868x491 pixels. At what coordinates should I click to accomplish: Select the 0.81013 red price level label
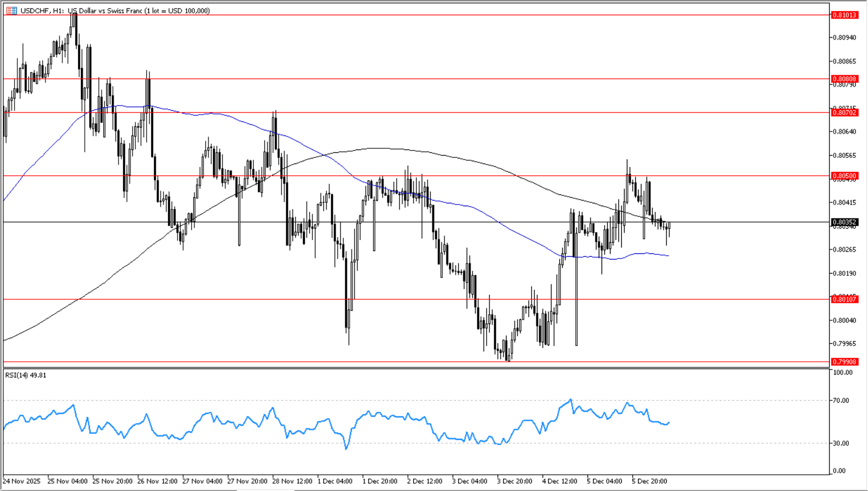844,15
